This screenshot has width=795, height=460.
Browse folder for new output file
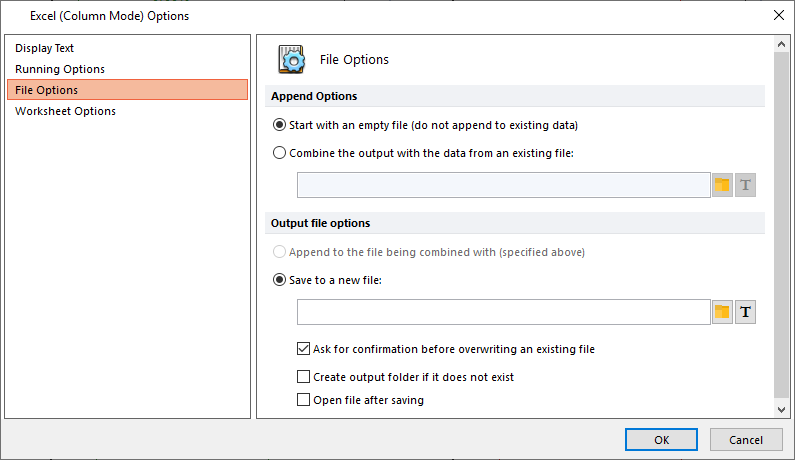(722, 311)
